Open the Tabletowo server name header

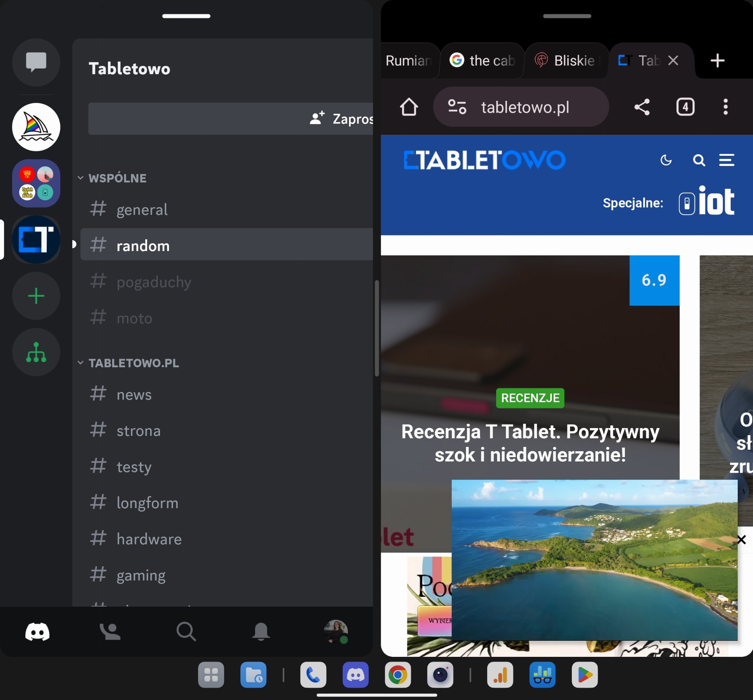[x=129, y=69]
